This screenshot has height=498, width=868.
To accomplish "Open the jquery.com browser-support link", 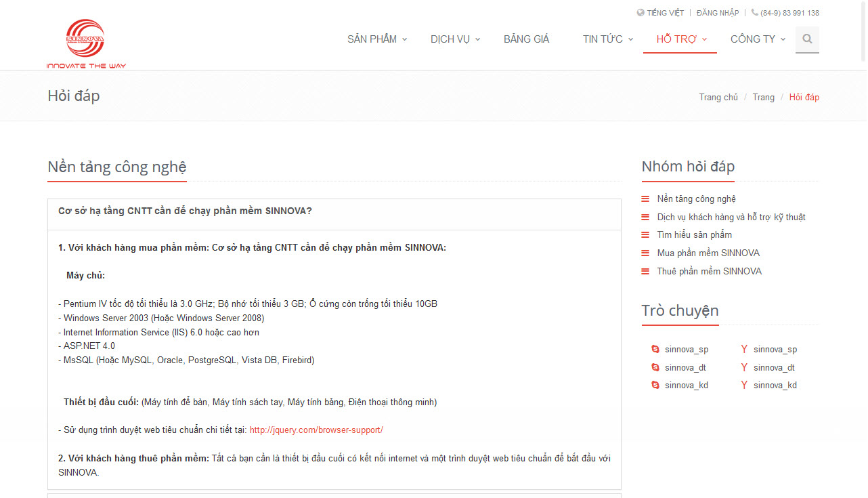I will point(316,430).
